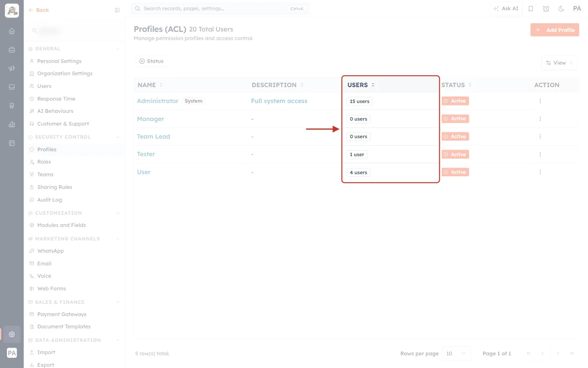Open the calendar icon in the left rail
This screenshot has height=368, width=588.
pyautogui.click(x=12, y=143)
